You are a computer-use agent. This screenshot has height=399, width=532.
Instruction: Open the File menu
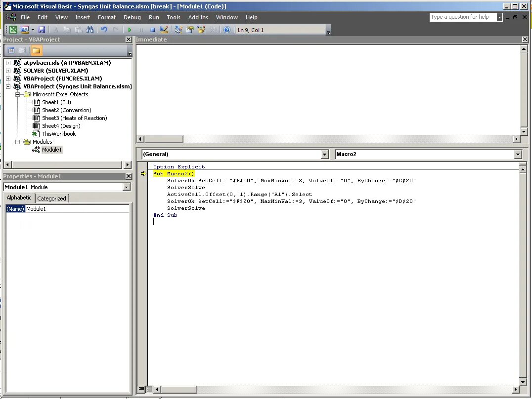coord(25,17)
